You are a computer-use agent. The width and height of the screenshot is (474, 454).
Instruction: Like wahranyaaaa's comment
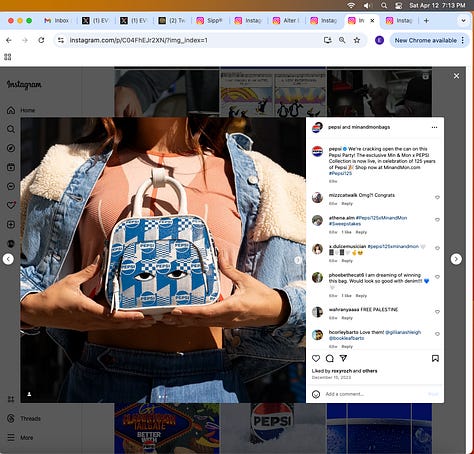[x=437, y=312]
